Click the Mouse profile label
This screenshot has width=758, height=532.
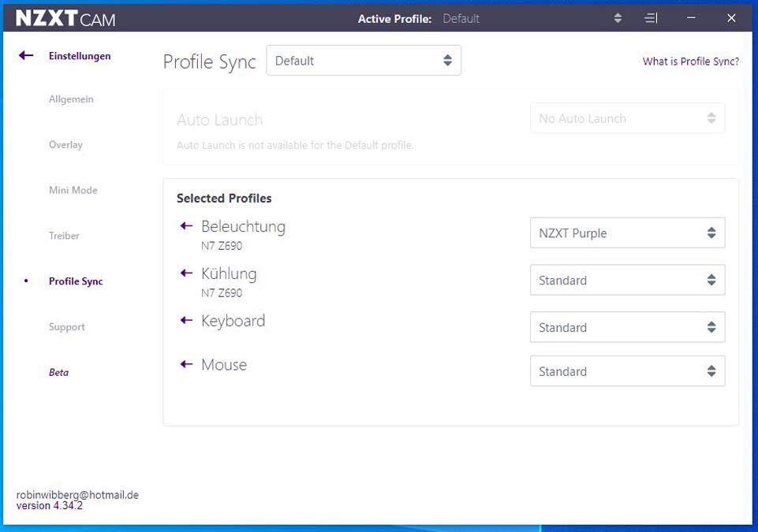point(224,365)
